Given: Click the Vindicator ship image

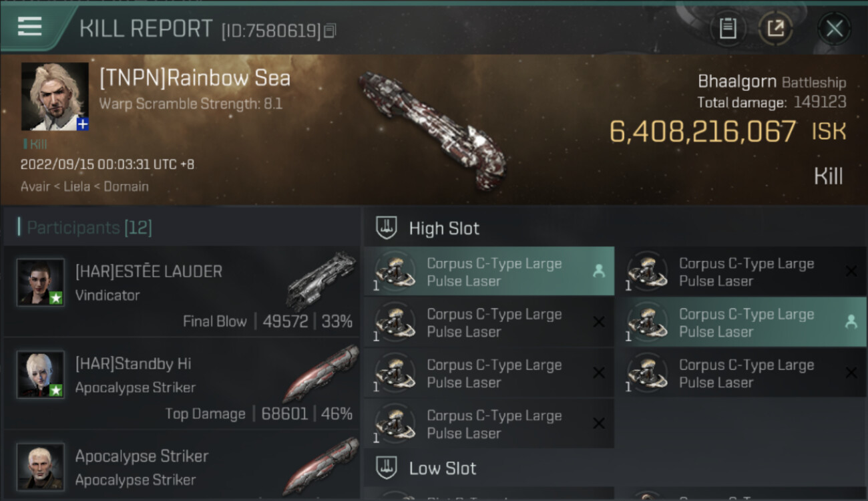Looking at the screenshot, I should tap(322, 279).
